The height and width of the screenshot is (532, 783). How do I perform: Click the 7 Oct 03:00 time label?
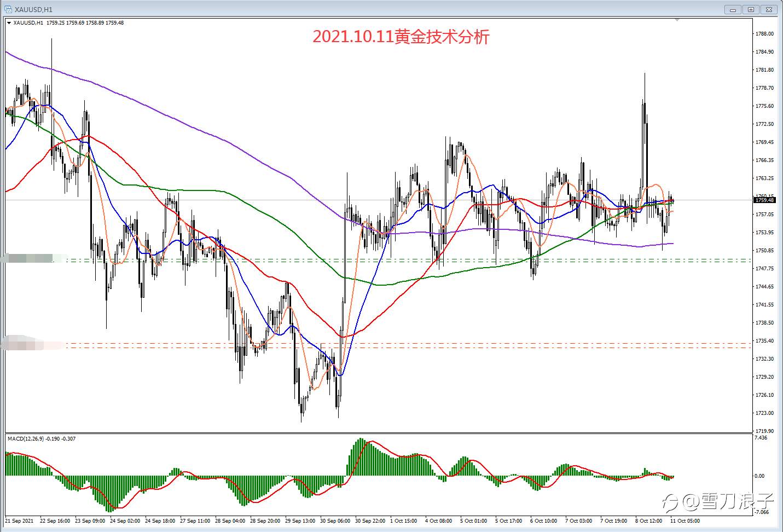click(x=579, y=521)
